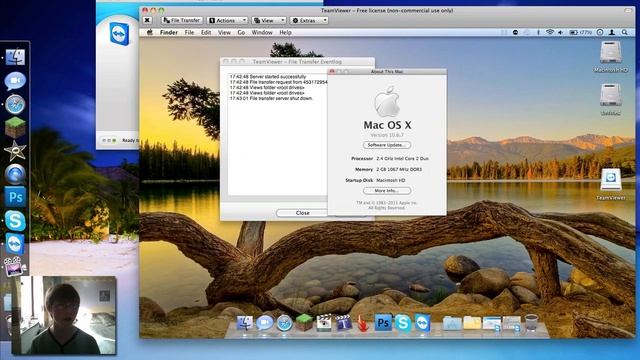Image resolution: width=640 pixels, height=360 pixels.
Task: Open the Finder menu
Action: (x=169, y=32)
